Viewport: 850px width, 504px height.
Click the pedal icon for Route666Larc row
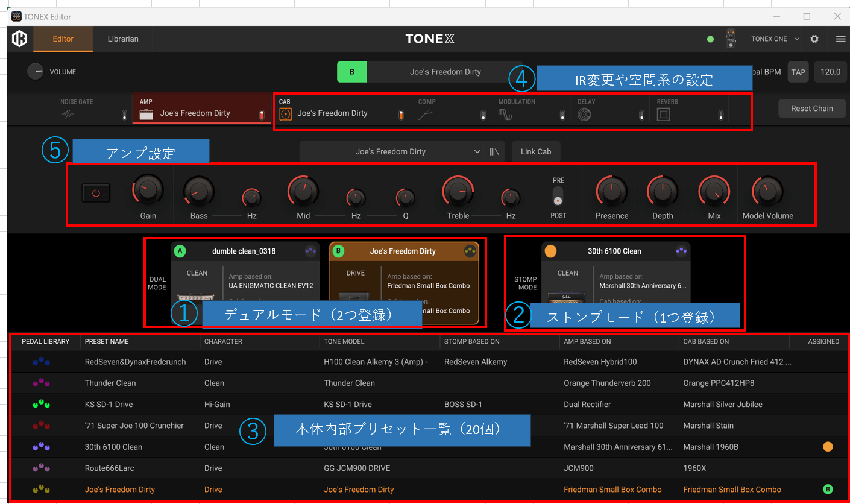[x=42, y=468]
